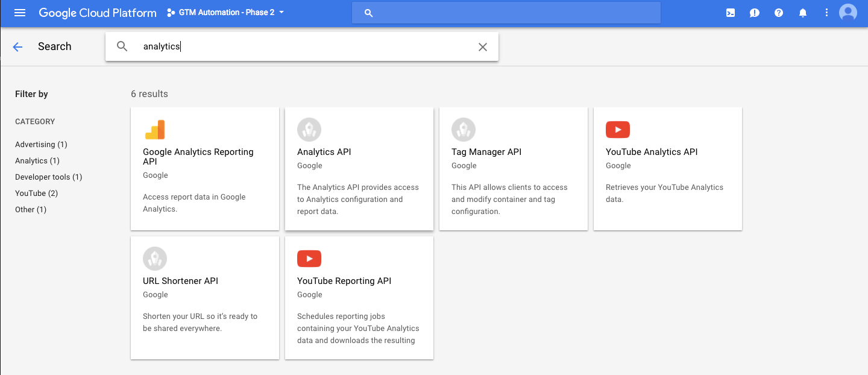Filter by Other (1) category
The width and height of the screenshot is (868, 375).
point(31,210)
